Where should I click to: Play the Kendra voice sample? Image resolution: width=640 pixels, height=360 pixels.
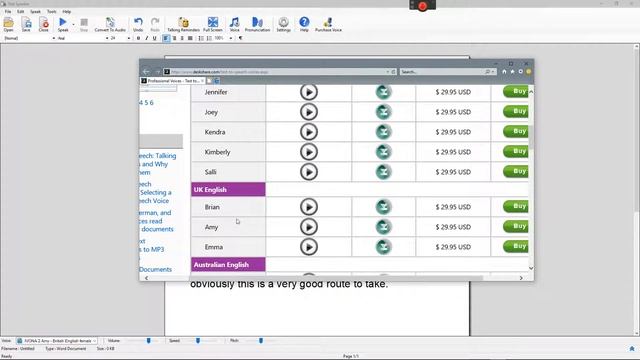pos(309,132)
